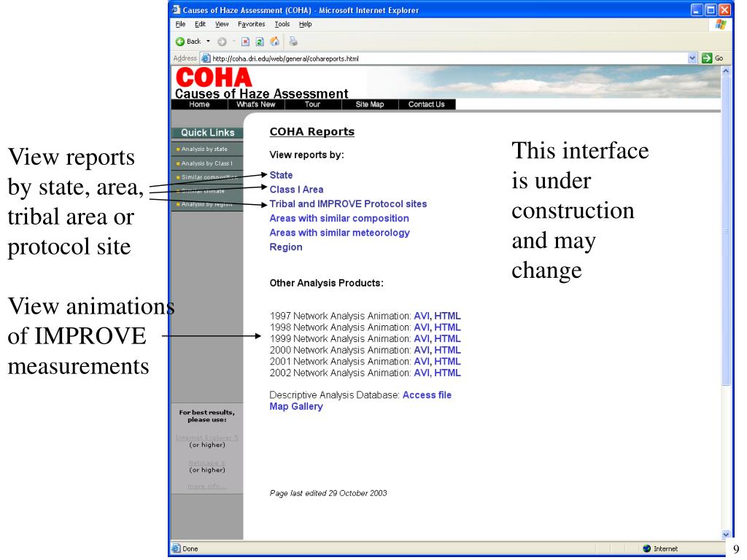This screenshot has height=560, width=747.
Task: Open 1997 Network Analysis Animation HTML link
Action: [447, 316]
